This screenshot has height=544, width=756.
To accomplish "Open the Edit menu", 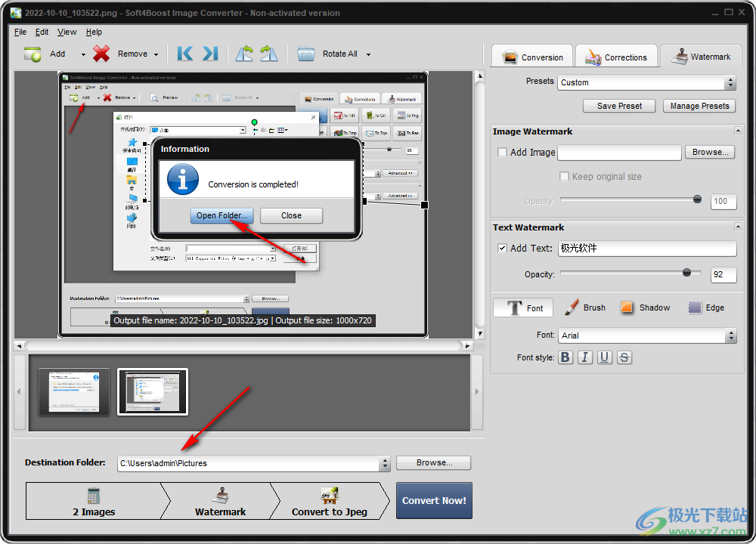I will click(x=42, y=32).
